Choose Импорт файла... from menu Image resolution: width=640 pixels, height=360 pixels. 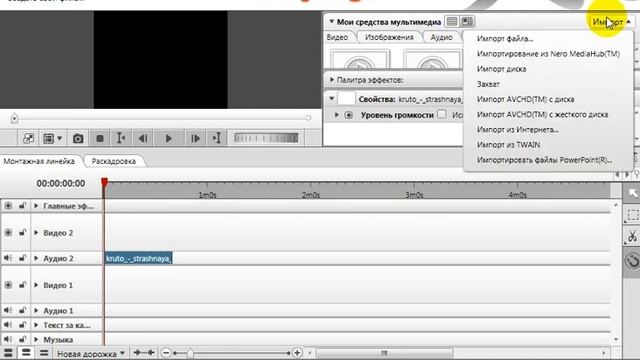click(x=505, y=39)
